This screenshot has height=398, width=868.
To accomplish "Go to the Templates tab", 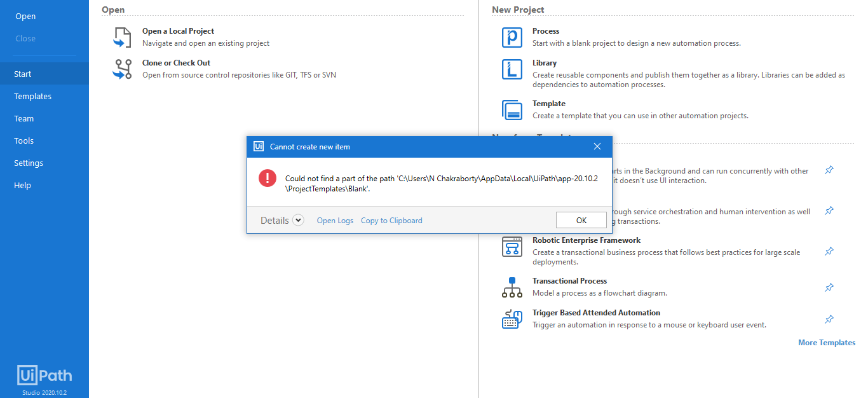I will (44, 96).
